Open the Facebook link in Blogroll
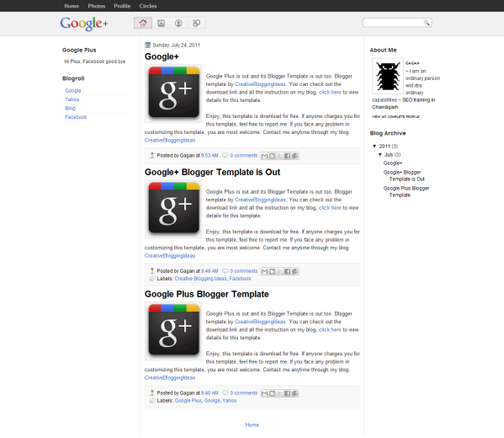The width and height of the screenshot is (504, 438). click(76, 117)
